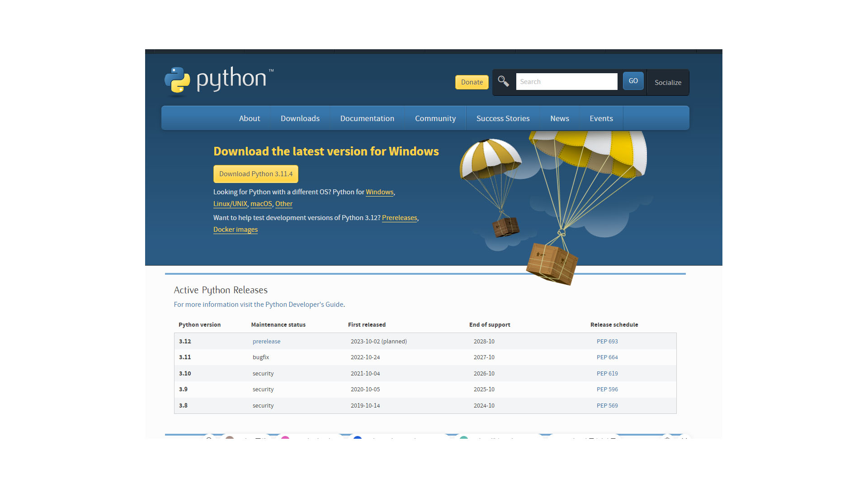The image size is (868, 488).
Task: Click version 3.12 table cell
Action: pyautogui.click(x=185, y=342)
